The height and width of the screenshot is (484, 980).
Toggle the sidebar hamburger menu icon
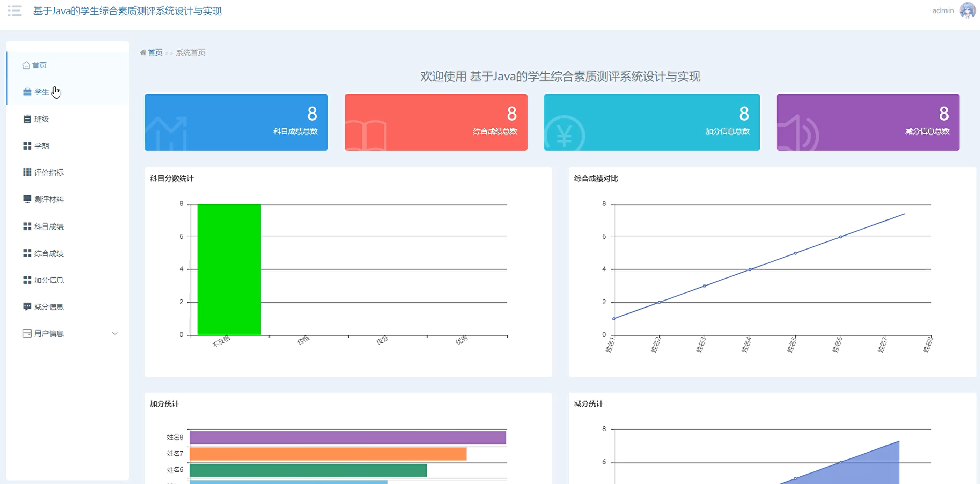pos(14,11)
